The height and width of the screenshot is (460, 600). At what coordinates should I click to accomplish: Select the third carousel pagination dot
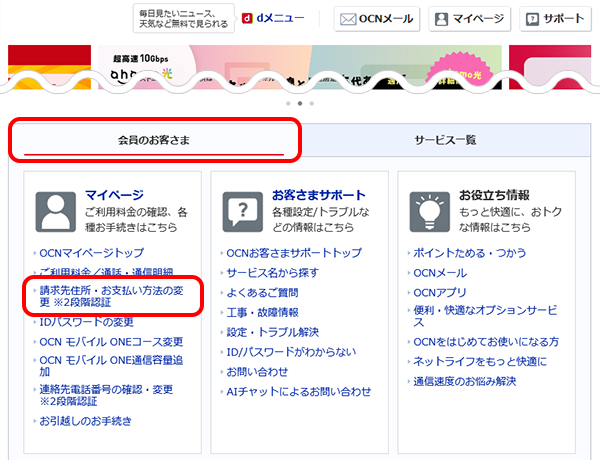312,103
